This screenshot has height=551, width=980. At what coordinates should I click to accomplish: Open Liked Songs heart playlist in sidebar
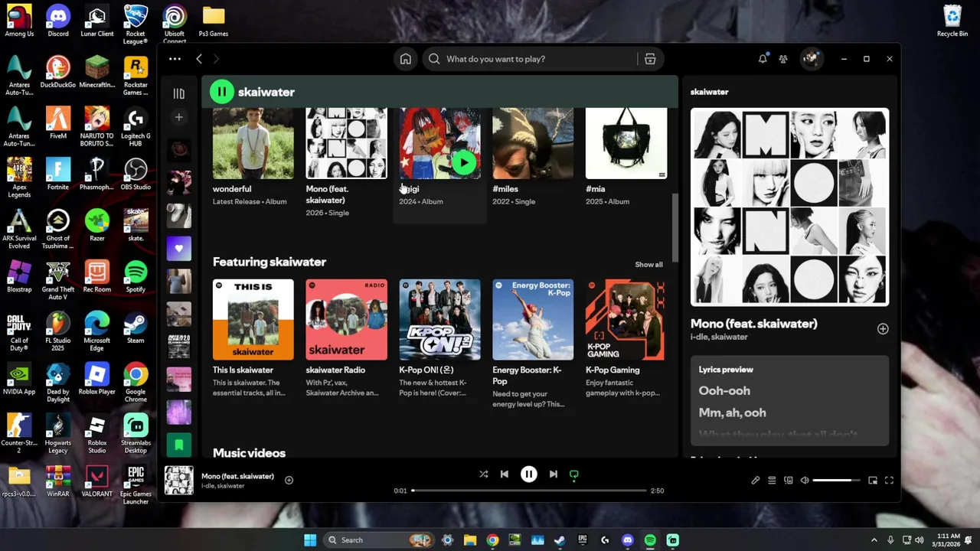[178, 248]
